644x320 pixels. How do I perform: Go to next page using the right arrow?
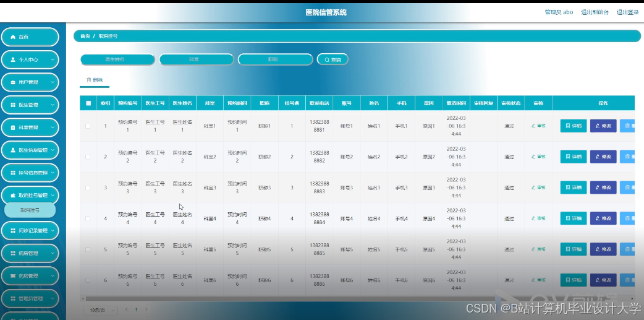coord(146,309)
